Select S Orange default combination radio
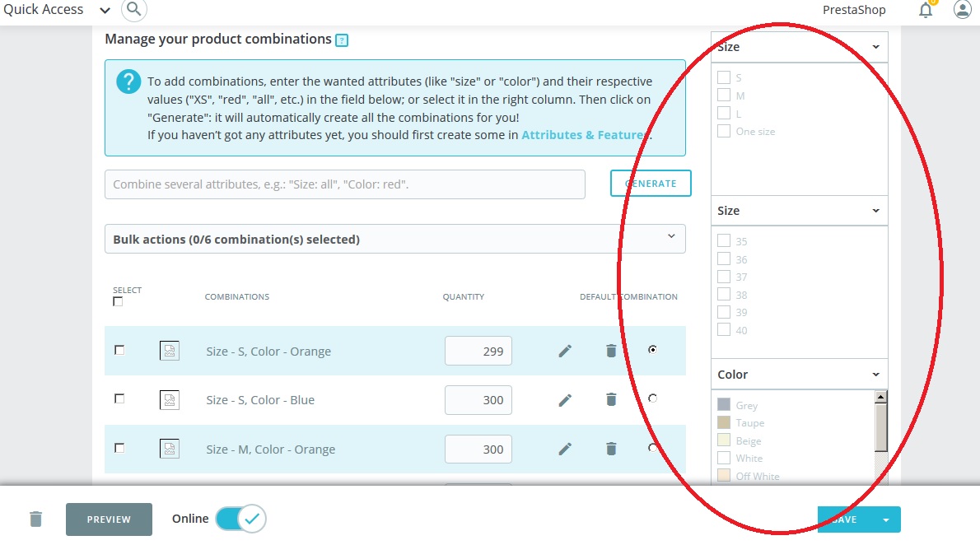The image size is (980, 545). click(x=652, y=349)
